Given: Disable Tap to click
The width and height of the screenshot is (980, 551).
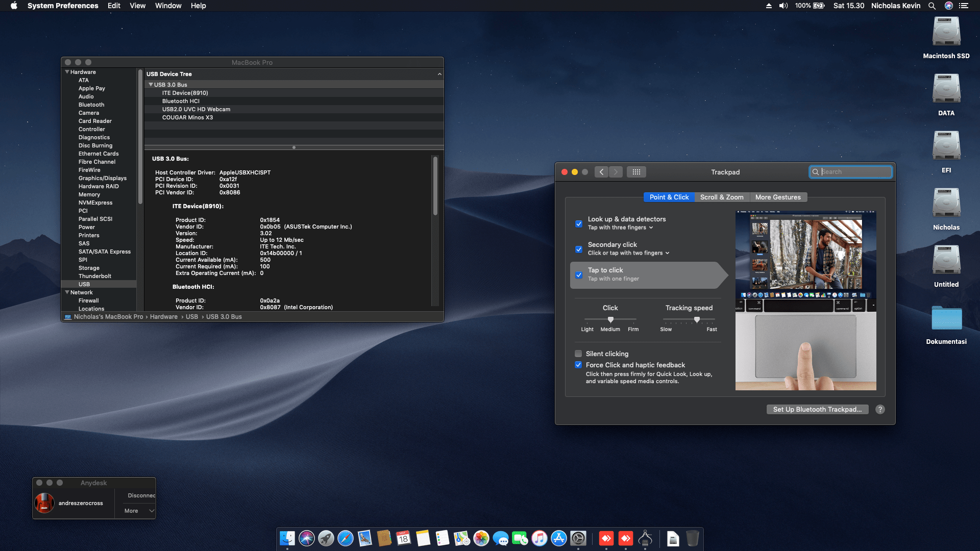Looking at the screenshot, I should pos(578,275).
